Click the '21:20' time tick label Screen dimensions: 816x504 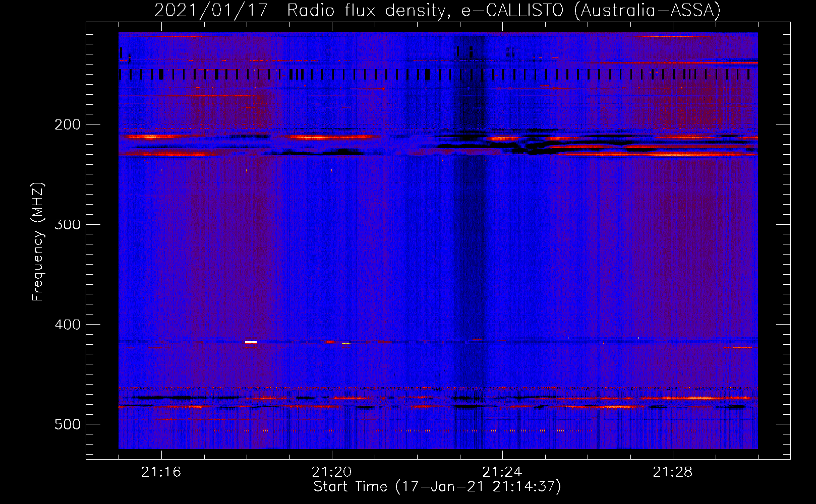coord(331,472)
